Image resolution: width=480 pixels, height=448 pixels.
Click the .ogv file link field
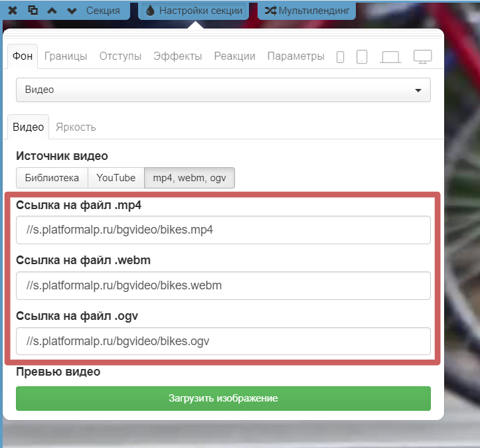click(223, 342)
